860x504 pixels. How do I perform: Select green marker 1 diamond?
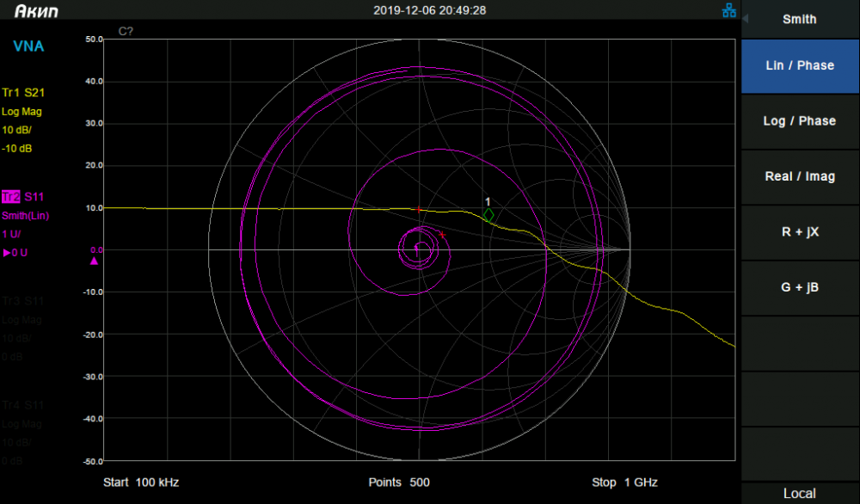tap(488, 216)
